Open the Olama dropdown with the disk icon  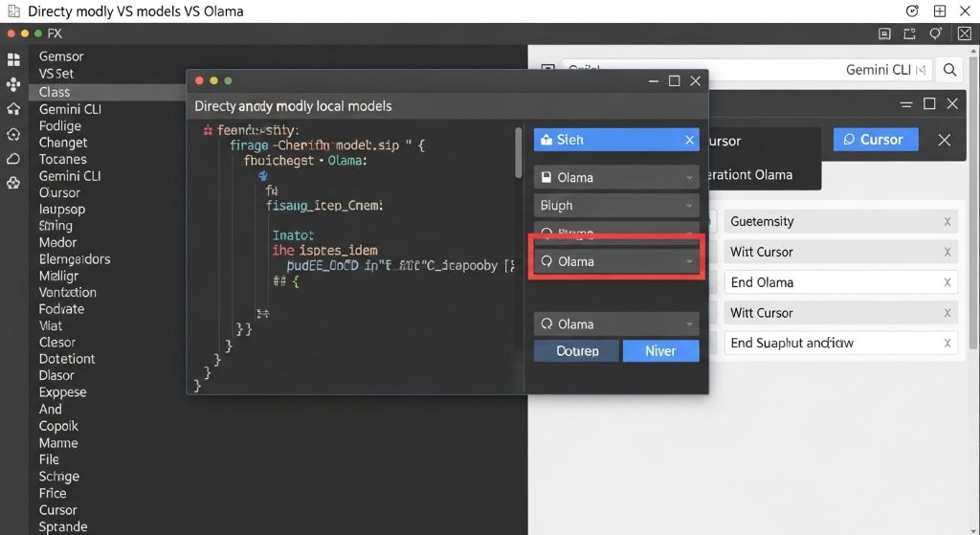click(x=615, y=177)
